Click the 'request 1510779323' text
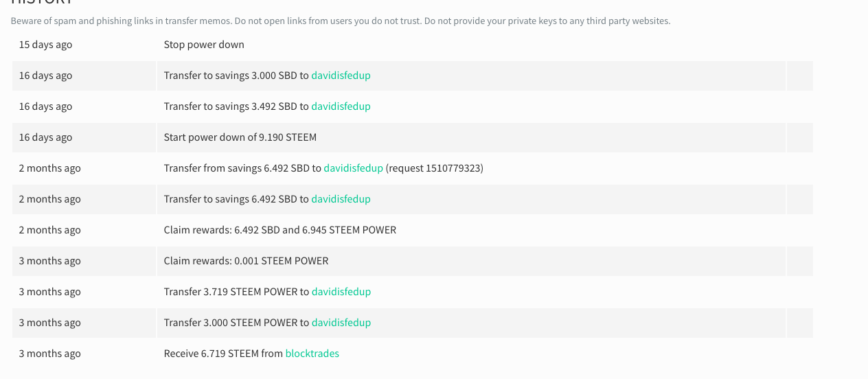868x379 pixels. click(434, 168)
